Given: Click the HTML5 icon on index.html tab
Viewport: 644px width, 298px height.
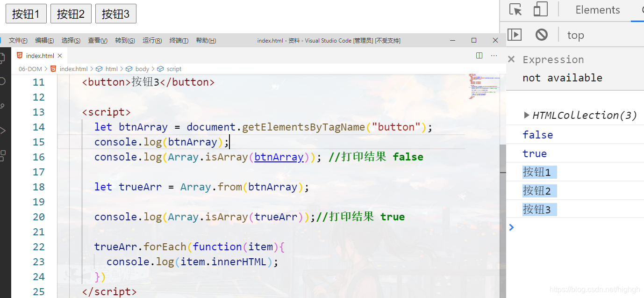Looking at the screenshot, I should click(x=20, y=56).
